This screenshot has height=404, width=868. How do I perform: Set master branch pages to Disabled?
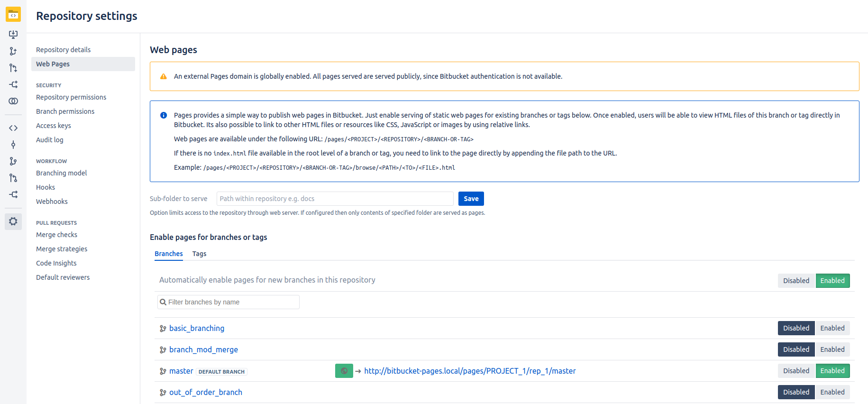tap(796, 371)
